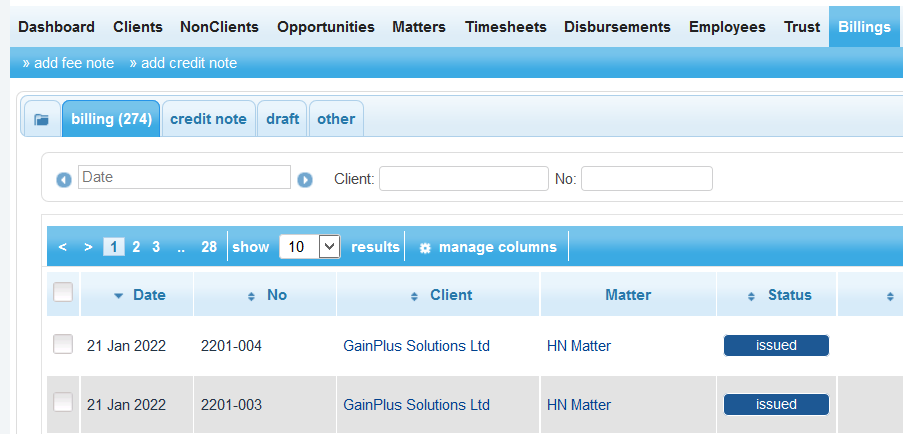Check the box for invoice 2201-004
This screenshot has height=434, width=903.
63,344
